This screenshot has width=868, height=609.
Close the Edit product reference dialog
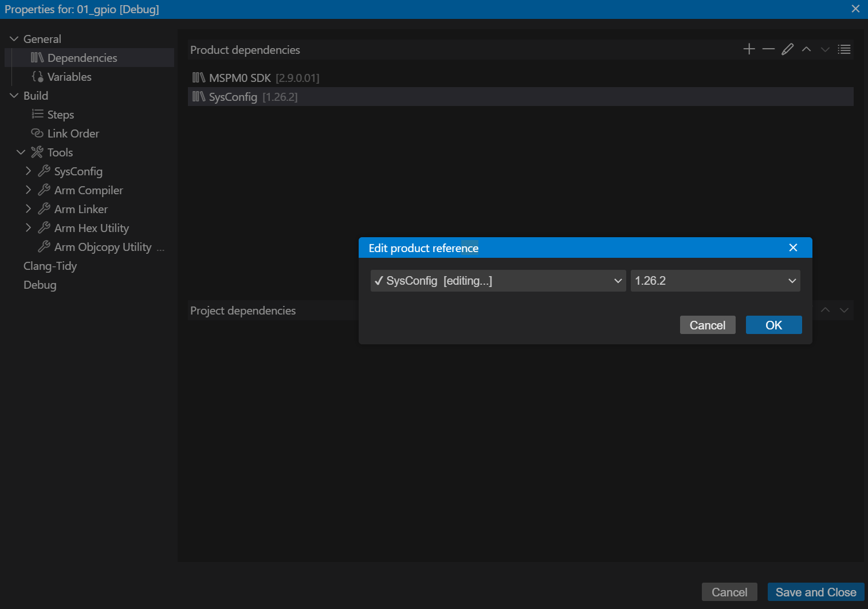click(x=793, y=247)
